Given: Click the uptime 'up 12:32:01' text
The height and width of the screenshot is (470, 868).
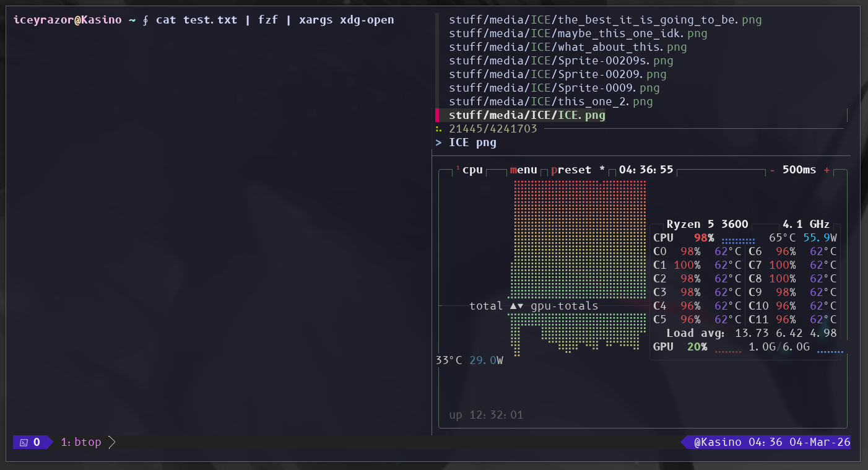Looking at the screenshot, I should point(486,415).
